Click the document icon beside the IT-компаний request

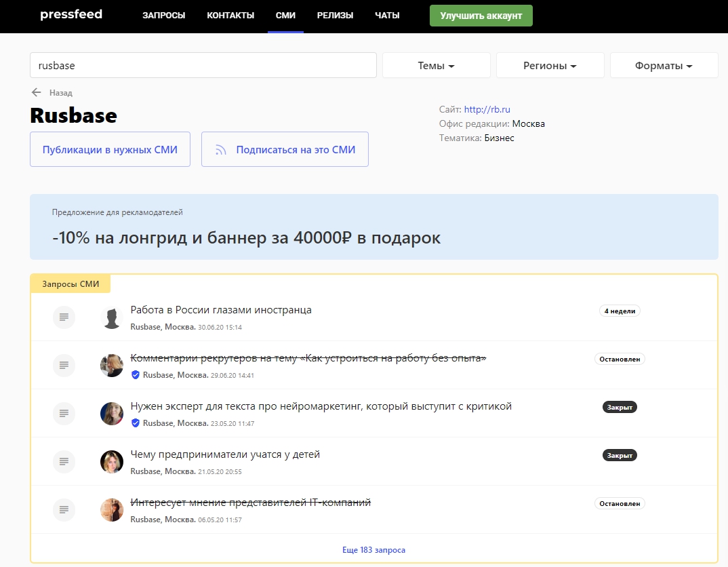64,509
